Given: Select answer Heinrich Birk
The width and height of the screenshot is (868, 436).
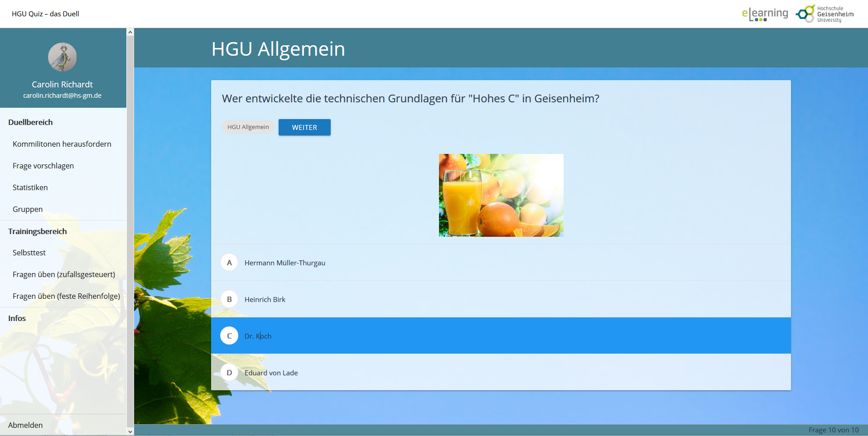Looking at the screenshot, I should (x=265, y=299).
